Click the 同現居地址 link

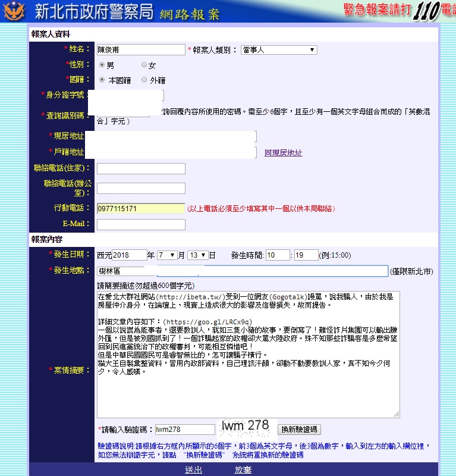pos(283,153)
